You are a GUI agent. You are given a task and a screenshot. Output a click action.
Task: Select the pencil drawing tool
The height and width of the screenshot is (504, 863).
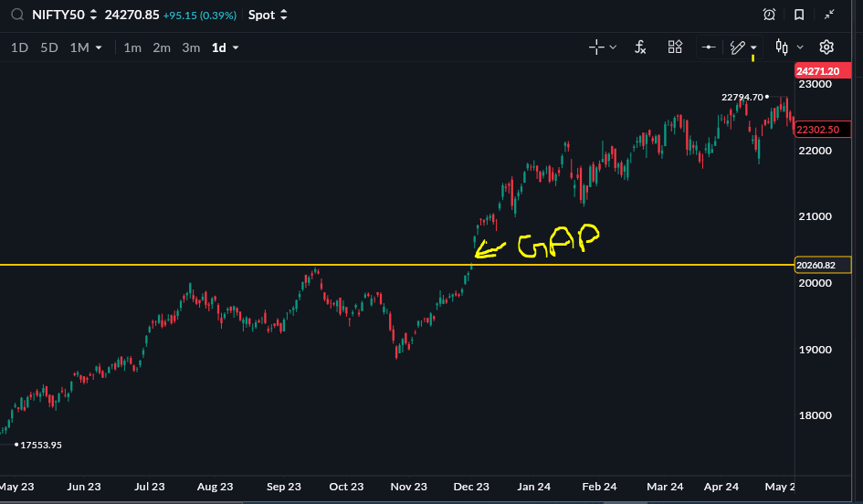pyautogui.click(x=738, y=47)
